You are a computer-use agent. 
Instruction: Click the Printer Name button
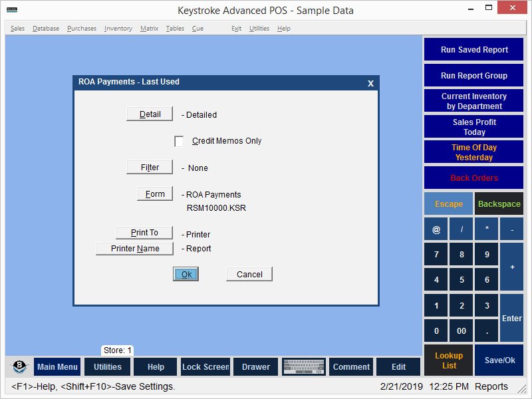pos(135,249)
